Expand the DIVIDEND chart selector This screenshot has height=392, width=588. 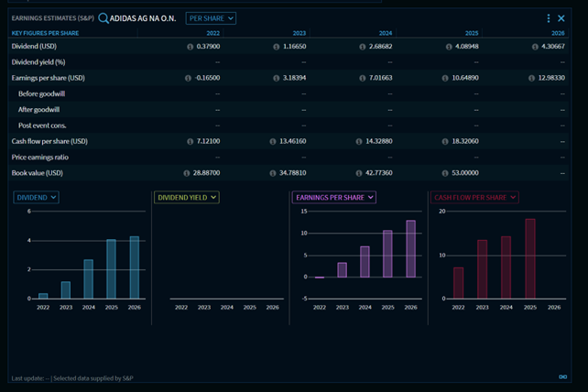[37, 197]
